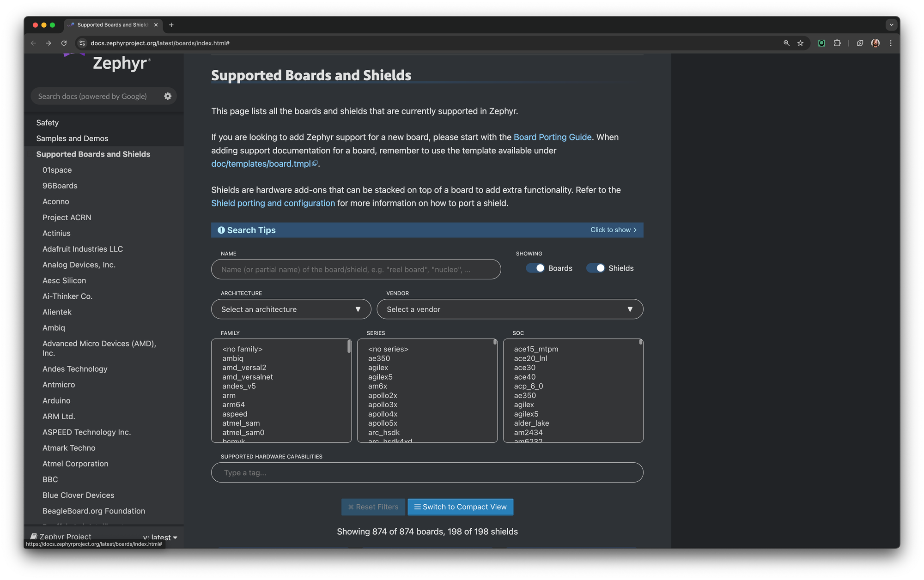Click the bookmark star in the address bar
The width and height of the screenshot is (924, 580).
[x=800, y=43]
